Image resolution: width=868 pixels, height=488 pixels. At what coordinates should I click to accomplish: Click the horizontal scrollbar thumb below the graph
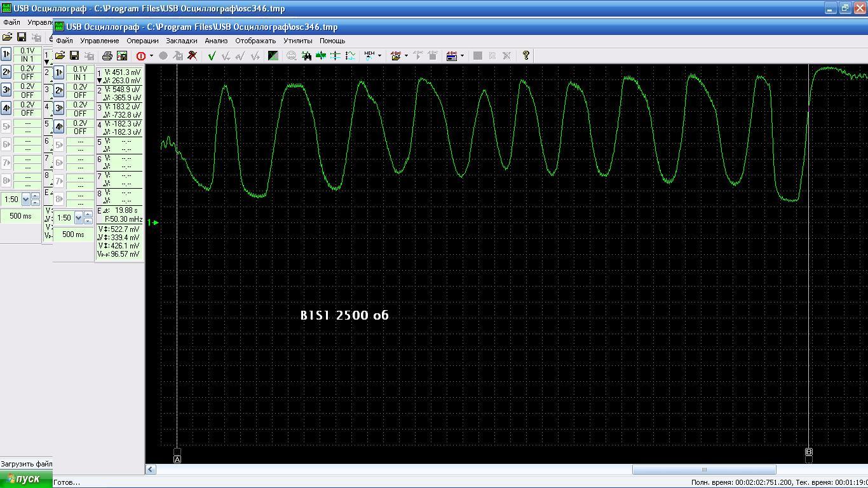[x=703, y=470]
